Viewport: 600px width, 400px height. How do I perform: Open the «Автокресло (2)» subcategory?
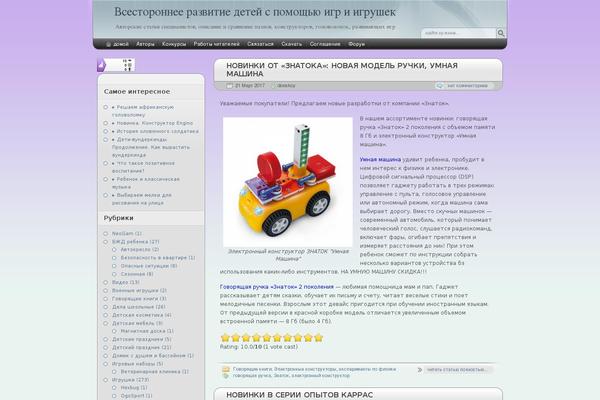click(140, 250)
